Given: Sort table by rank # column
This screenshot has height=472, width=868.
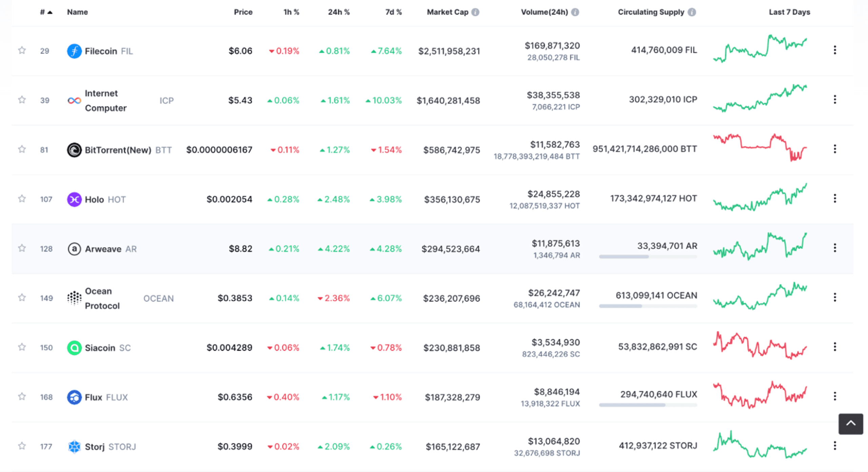Looking at the screenshot, I should [46, 12].
